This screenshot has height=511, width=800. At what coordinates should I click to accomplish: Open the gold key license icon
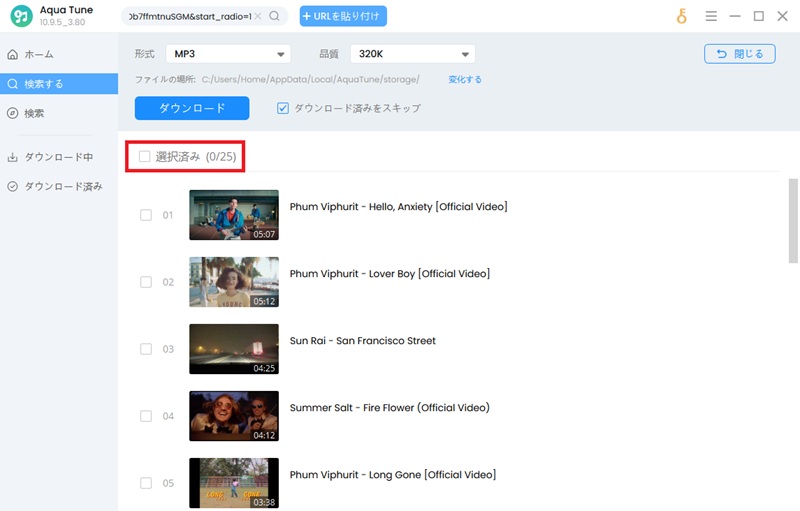[x=682, y=16]
